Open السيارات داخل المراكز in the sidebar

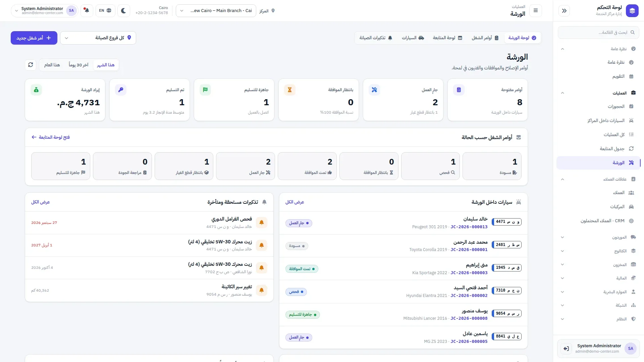tap(599, 121)
